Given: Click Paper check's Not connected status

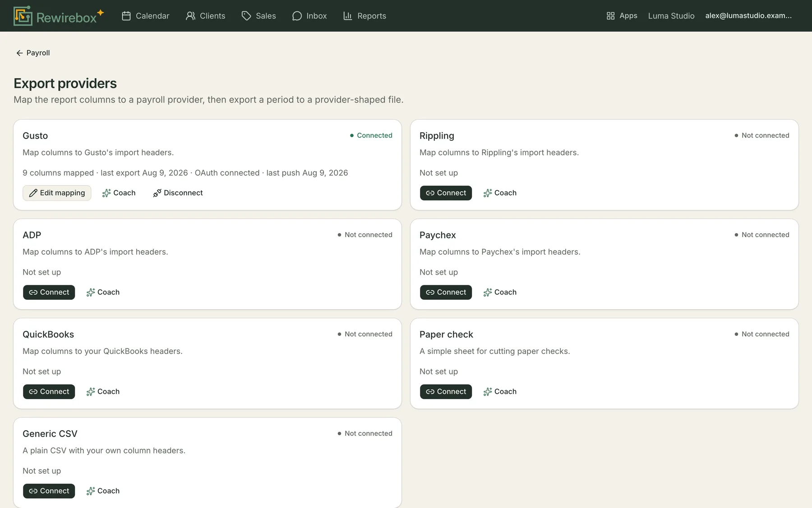Looking at the screenshot, I should click(762, 334).
